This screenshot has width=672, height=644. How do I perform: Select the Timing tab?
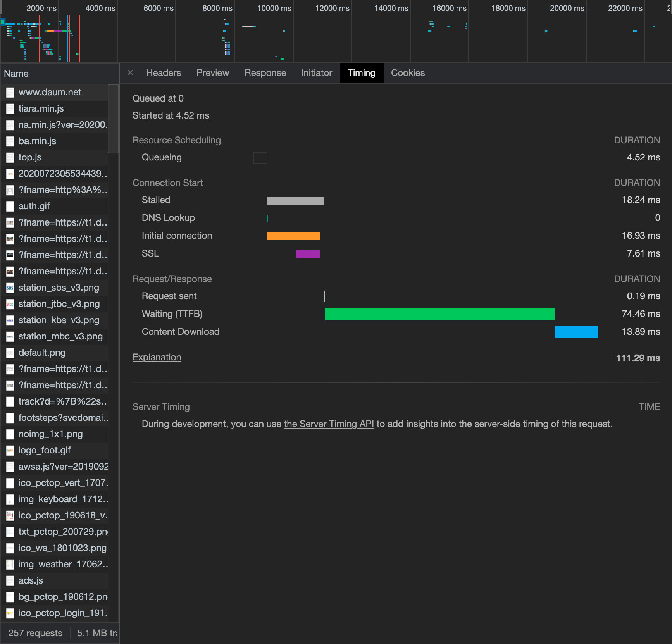(362, 73)
